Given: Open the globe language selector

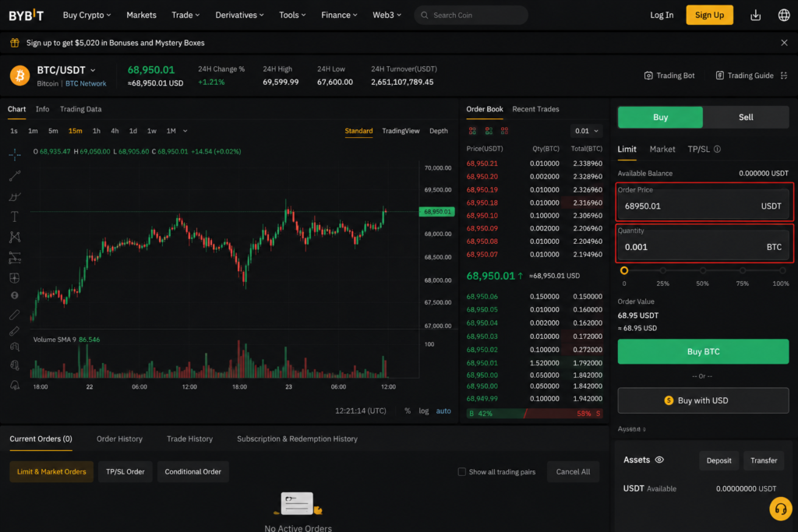Looking at the screenshot, I should coord(784,16).
